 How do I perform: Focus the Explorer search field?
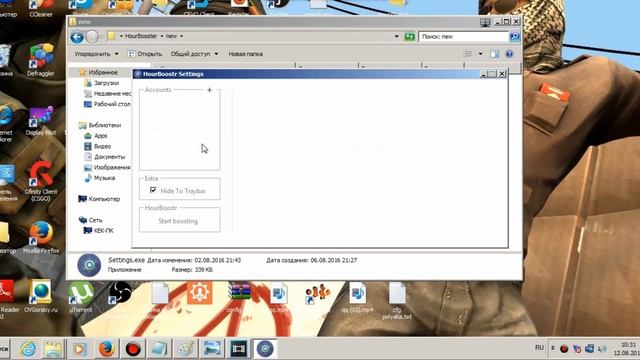coord(463,37)
